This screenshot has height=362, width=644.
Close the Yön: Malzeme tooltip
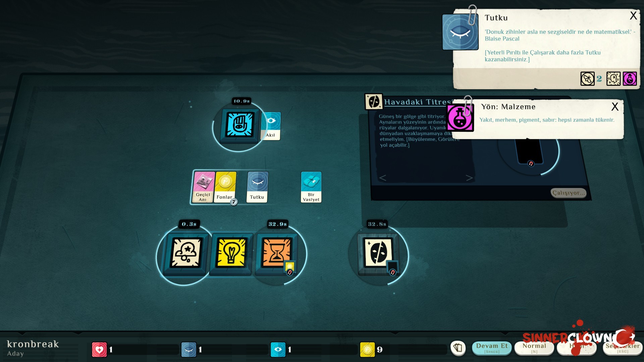pyautogui.click(x=614, y=107)
